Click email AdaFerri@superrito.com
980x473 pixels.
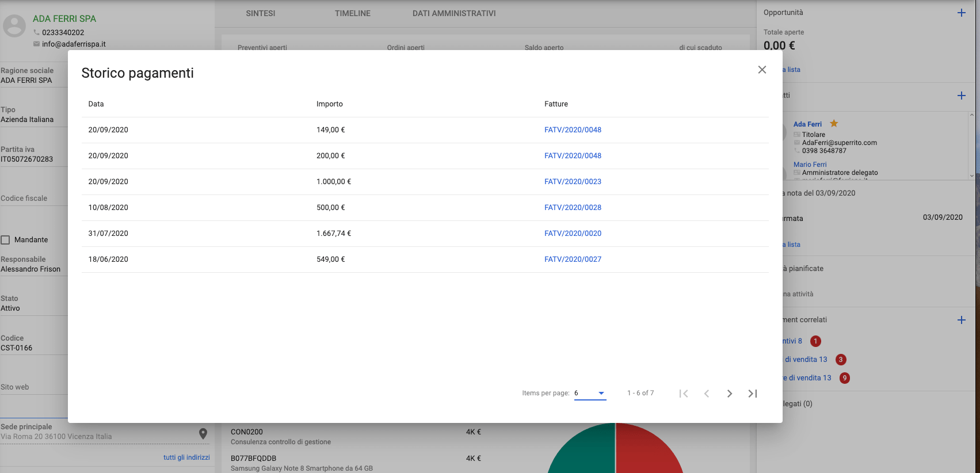[840, 143]
